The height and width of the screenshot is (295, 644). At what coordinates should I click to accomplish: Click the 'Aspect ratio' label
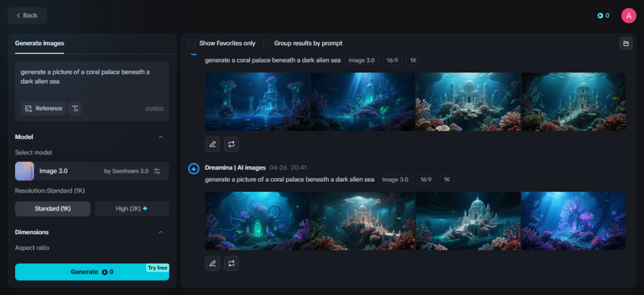pos(32,248)
